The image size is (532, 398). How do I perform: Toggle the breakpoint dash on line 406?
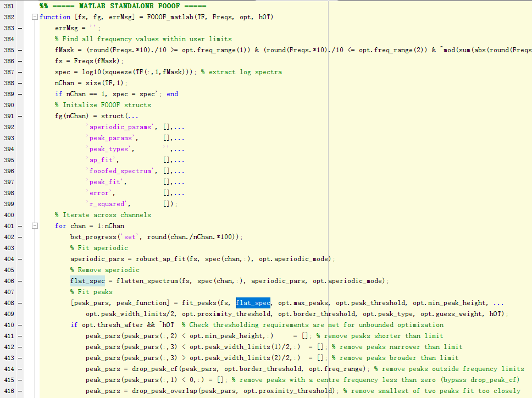pyautogui.click(x=20, y=281)
